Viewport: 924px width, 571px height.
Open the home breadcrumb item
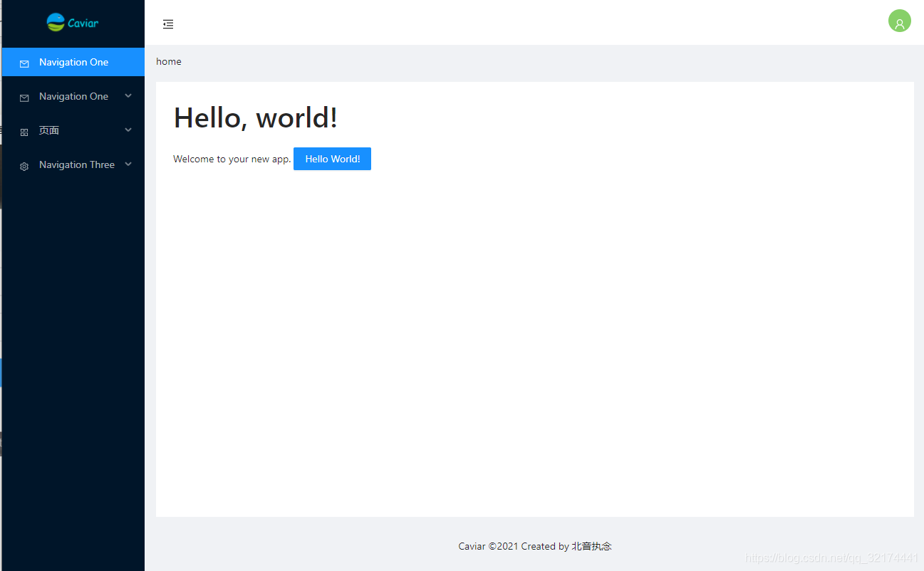[x=168, y=61]
